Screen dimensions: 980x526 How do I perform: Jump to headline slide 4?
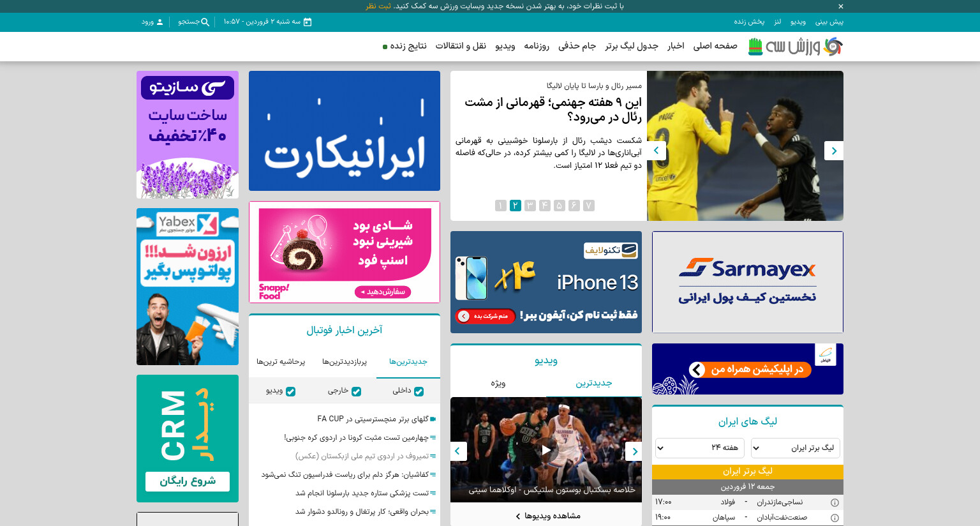(x=545, y=206)
